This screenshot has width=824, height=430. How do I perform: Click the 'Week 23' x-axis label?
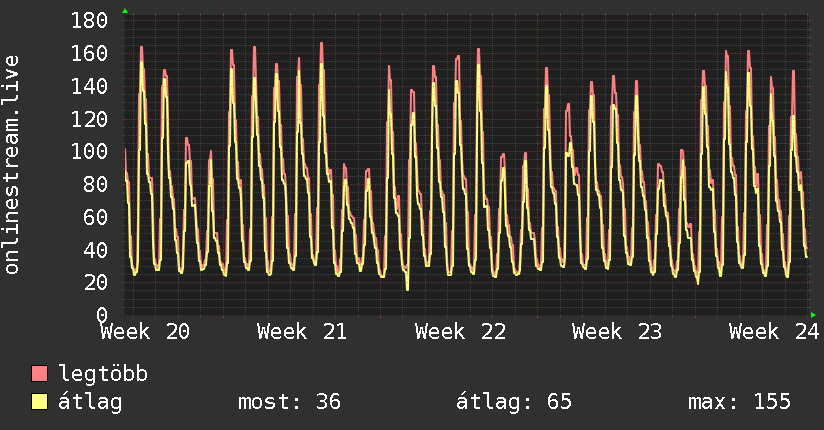[x=617, y=332]
